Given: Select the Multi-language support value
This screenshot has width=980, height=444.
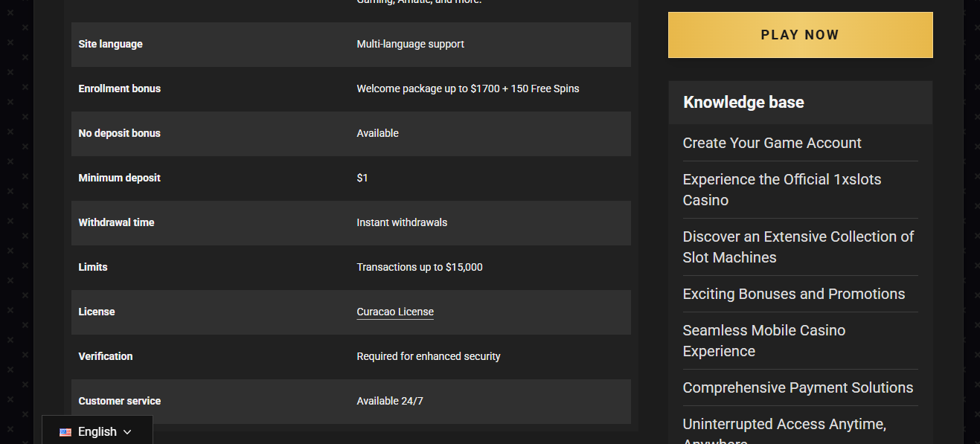Looking at the screenshot, I should point(410,44).
